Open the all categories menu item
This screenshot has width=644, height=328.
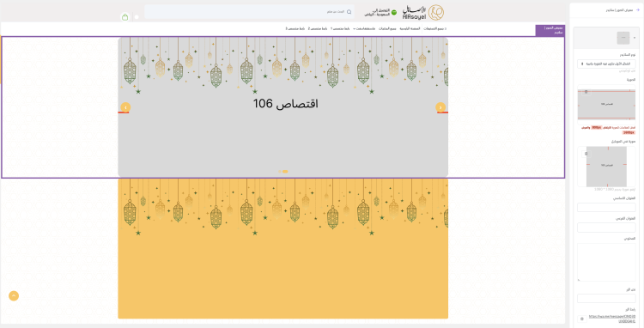[435, 28]
